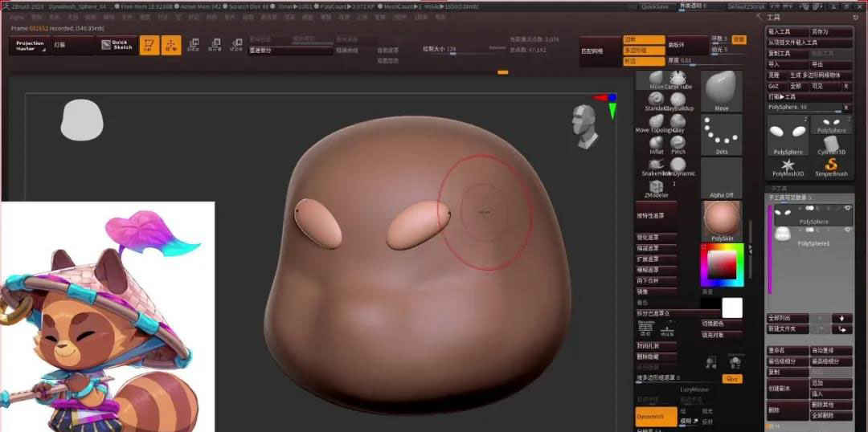The width and height of the screenshot is (868, 432).
Task: Click the 另存为 save as button
Action: click(832, 32)
